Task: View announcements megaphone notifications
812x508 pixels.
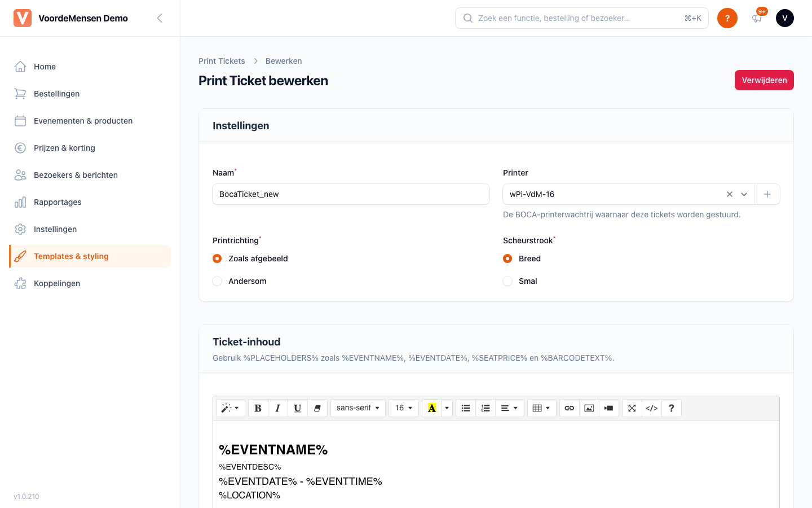Action: [757, 18]
